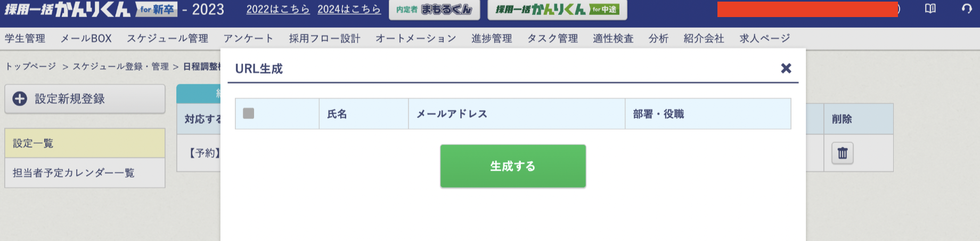This screenshot has width=980, height=241.
Task: Go to トップページ breadcrumb
Action: pyautogui.click(x=30, y=66)
